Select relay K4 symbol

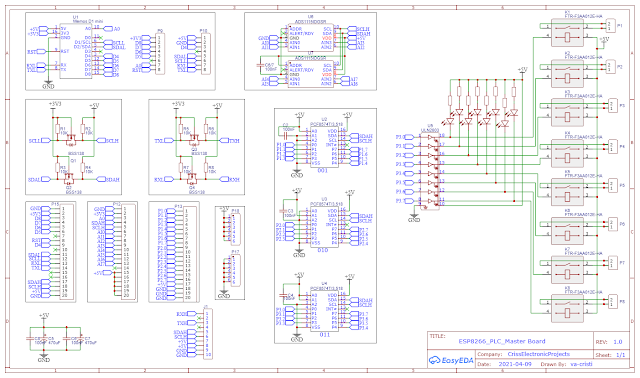click(567, 153)
